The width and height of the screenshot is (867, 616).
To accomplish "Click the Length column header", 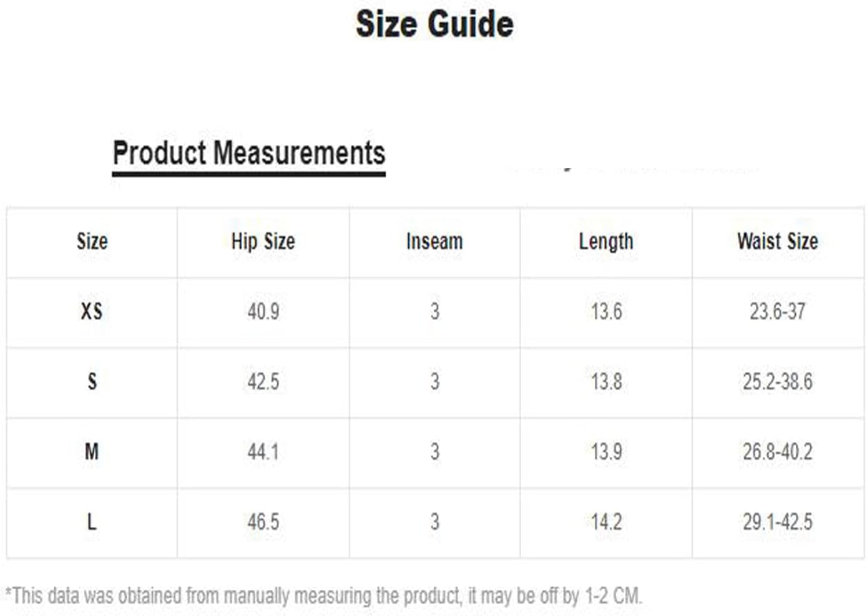I will [606, 242].
